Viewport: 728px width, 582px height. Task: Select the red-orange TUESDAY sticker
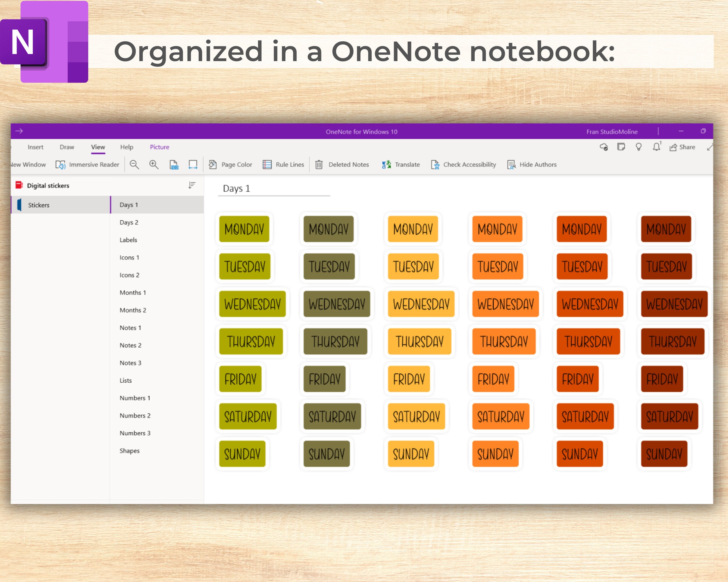point(582,267)
